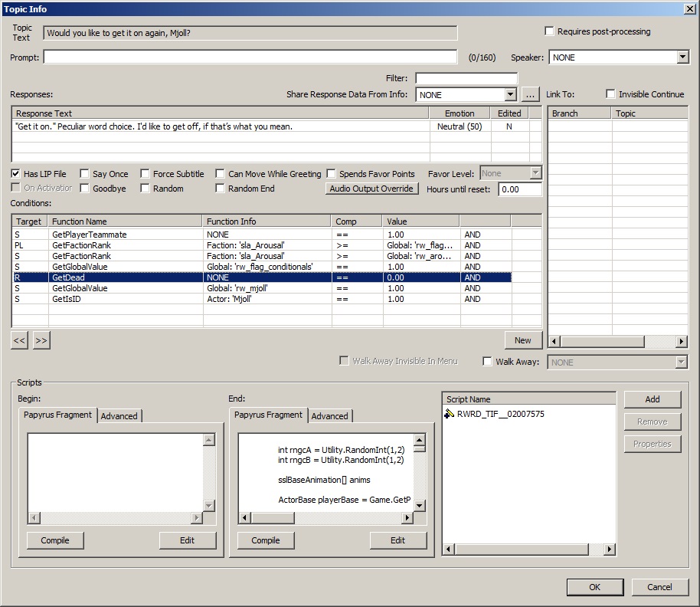Open the Favor Level dropdown
Screen dimensions: 700x607
pos(535,174)
